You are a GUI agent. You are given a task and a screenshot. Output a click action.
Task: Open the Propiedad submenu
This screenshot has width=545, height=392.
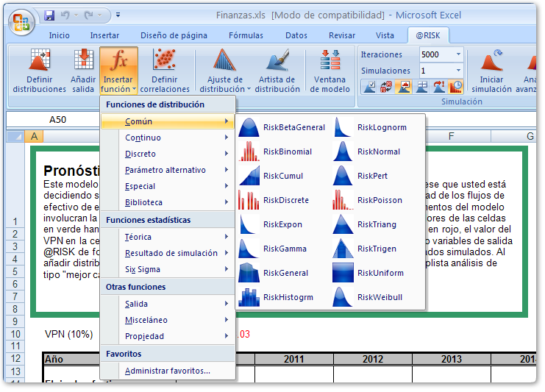[x=168, y=336]
